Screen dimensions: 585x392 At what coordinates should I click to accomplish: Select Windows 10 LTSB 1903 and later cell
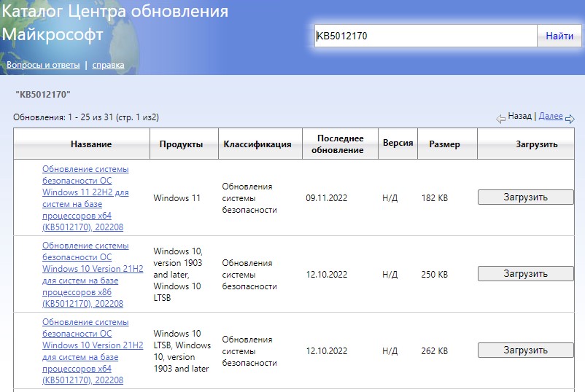[182, 350]
